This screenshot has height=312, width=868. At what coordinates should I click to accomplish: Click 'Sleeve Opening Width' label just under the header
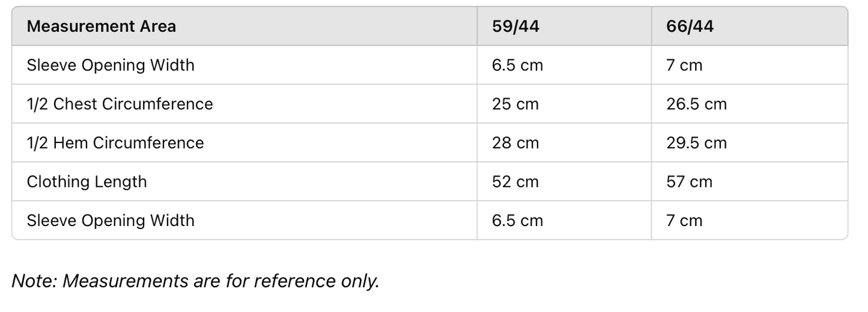pyautogui.click(x=111, y=65)
